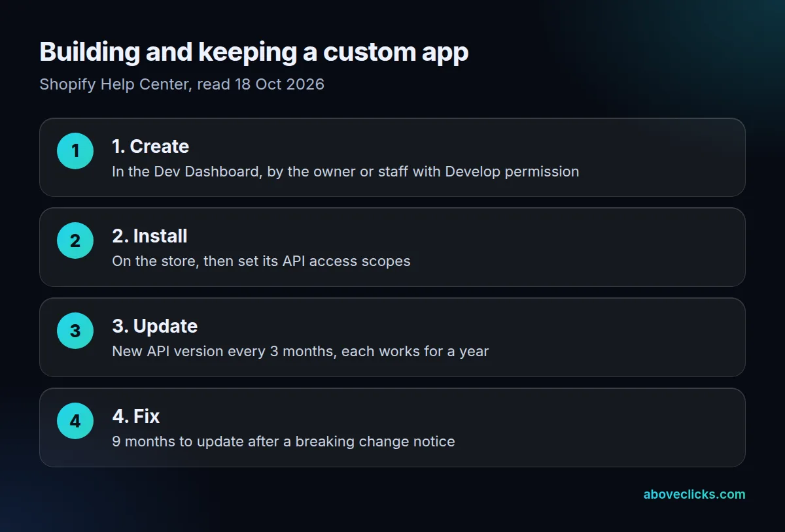Click the number 3 circle beside Update
The height and width of the screenshot is (532, 785).
75,331
